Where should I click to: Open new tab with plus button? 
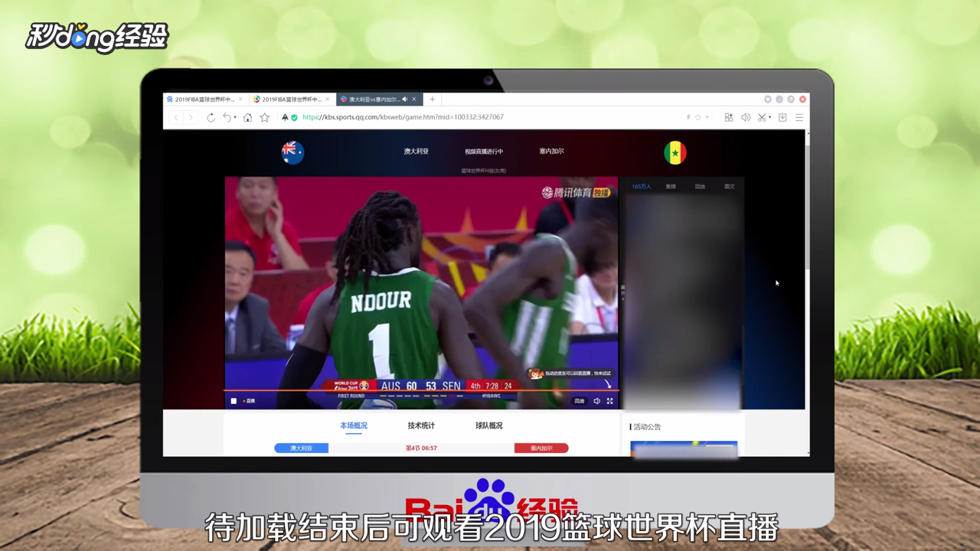432,99
